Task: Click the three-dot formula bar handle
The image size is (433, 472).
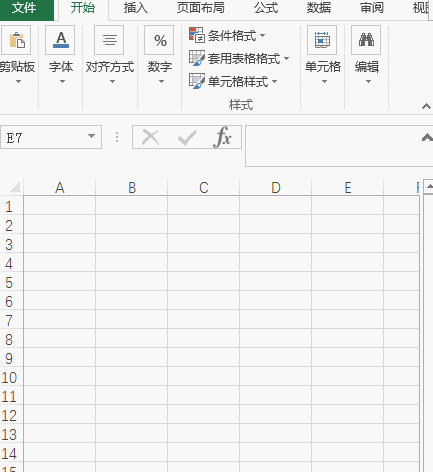Action: [117, 137]
